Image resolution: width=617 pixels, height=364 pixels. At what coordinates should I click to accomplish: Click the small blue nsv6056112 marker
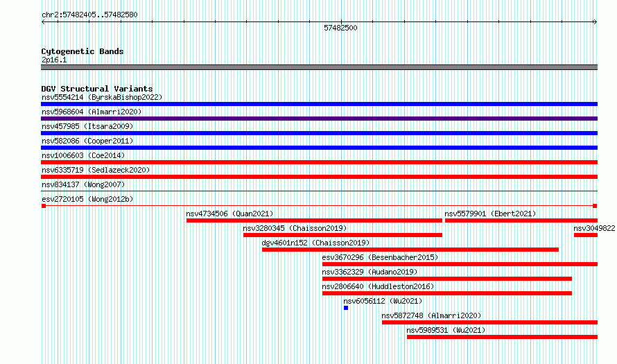click(x=346, y=308)
